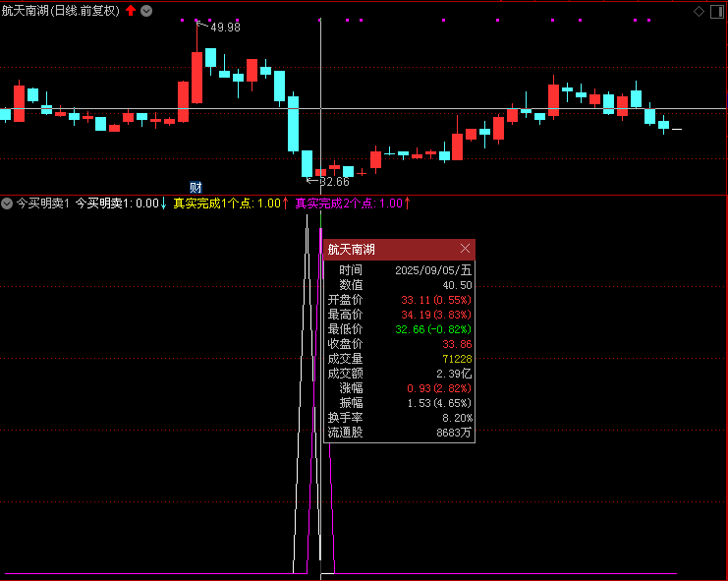Click the 涨幅 0.93(2.82%) value

coord(439,388)
